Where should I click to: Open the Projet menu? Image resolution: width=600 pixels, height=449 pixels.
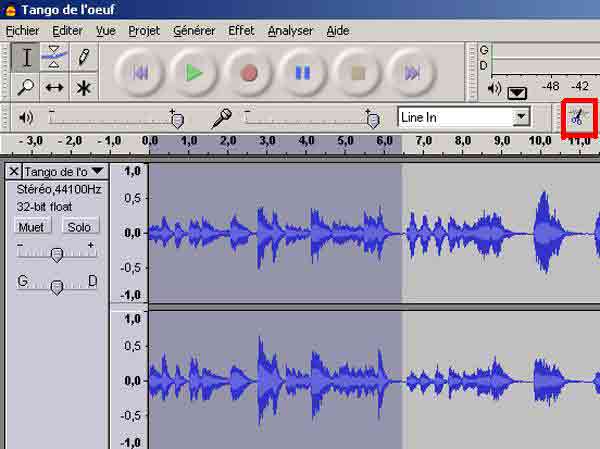(x=144, y=31)
